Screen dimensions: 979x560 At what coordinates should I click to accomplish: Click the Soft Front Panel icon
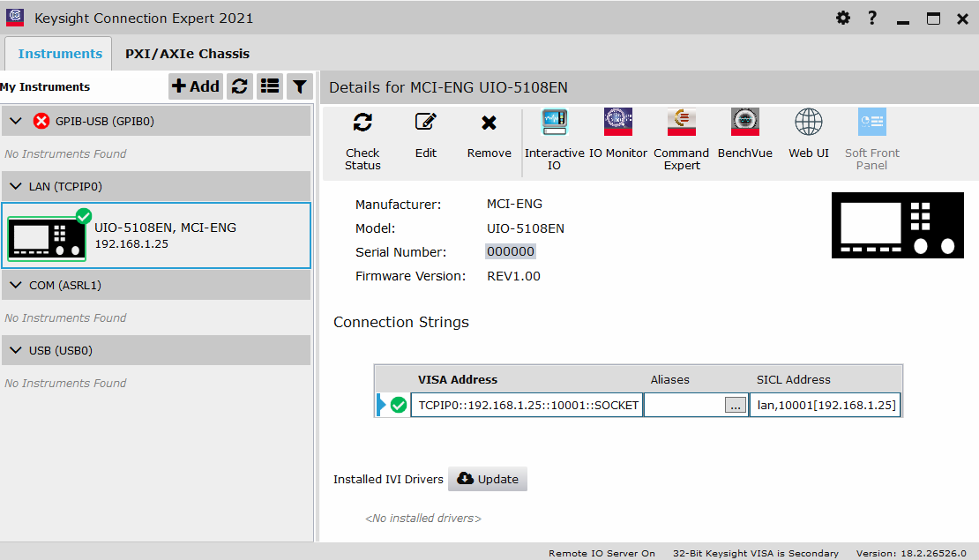point(872,123)
